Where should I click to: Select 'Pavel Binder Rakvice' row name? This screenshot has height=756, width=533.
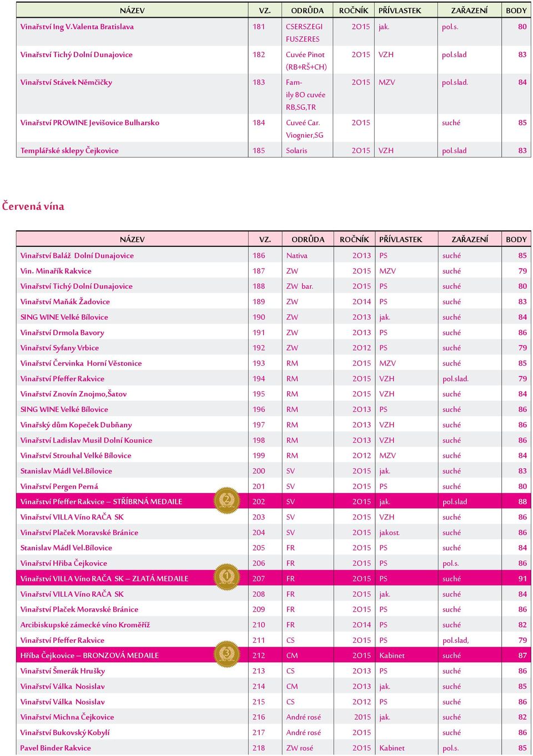tap(56, 748)
